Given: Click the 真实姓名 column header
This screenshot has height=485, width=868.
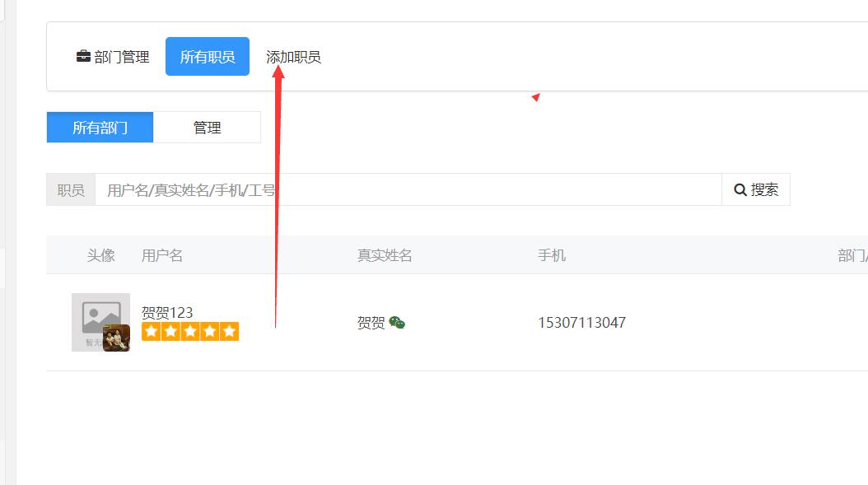Looking at the screenshot, I should 385,255.
